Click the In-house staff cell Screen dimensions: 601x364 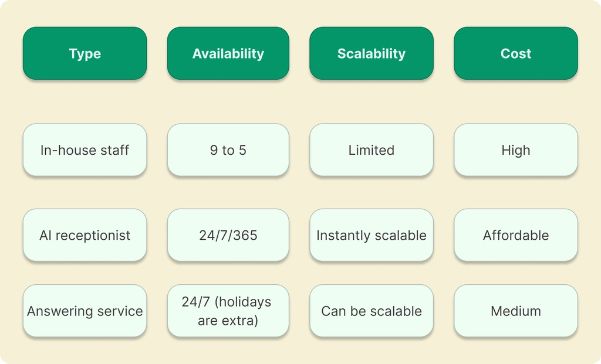[x=85, y=150]
